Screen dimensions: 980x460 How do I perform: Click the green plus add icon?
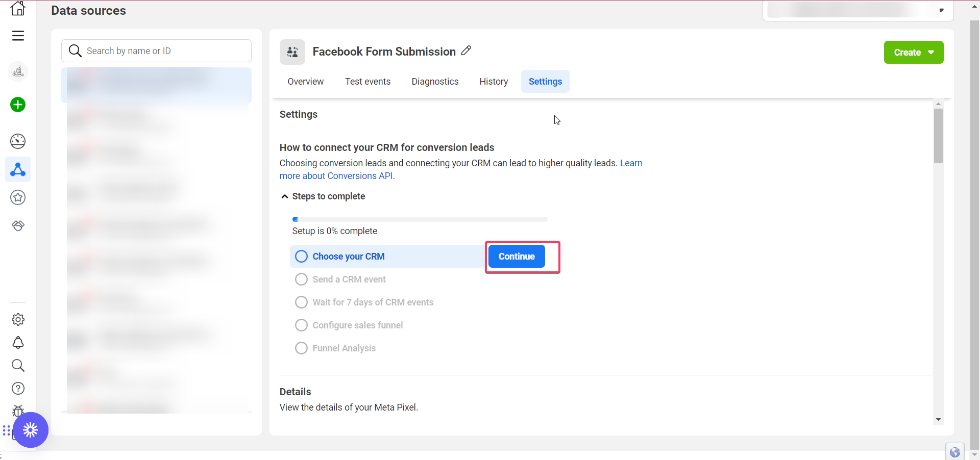(x=18, y=105)
